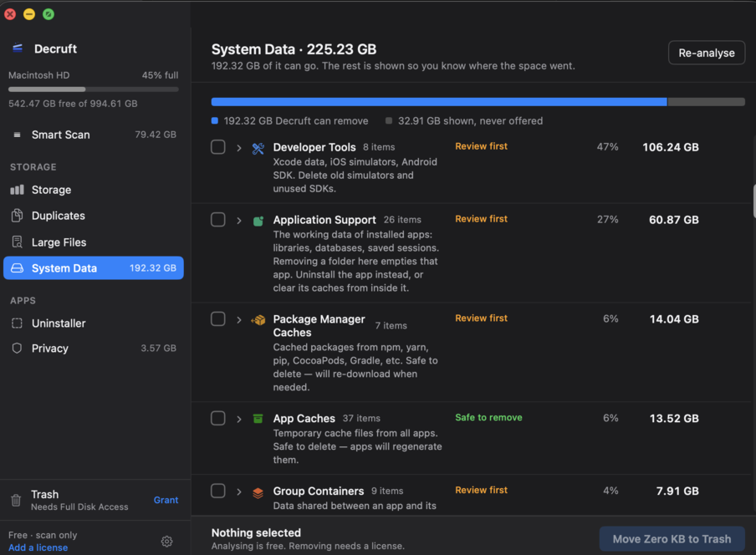
Task: Click Review first on Application Support row
Action: pos(481,219)
